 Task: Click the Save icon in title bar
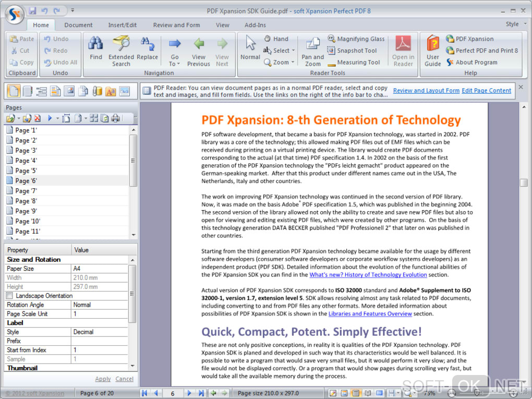[32, 11]
